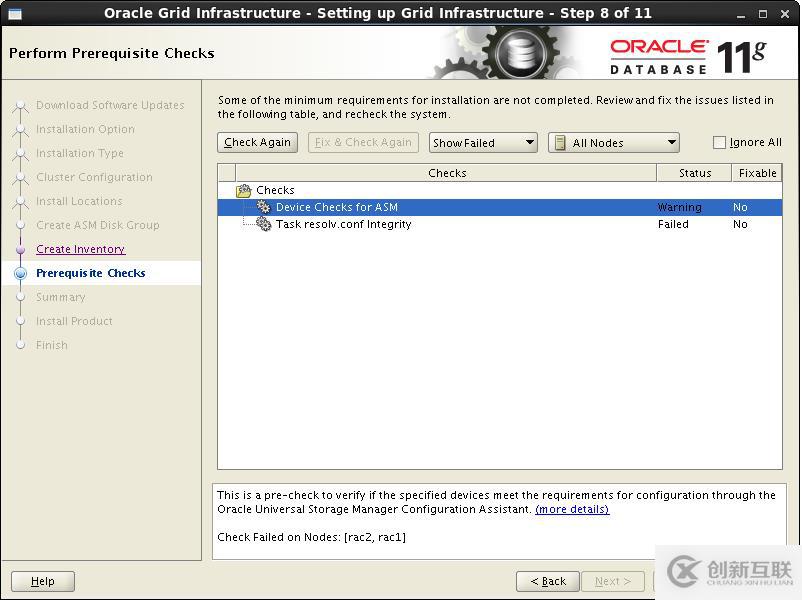Click Fixable No for Device Checks for ASM
The height and width of the screenshot is (600, 802).
tap(740, 207)
